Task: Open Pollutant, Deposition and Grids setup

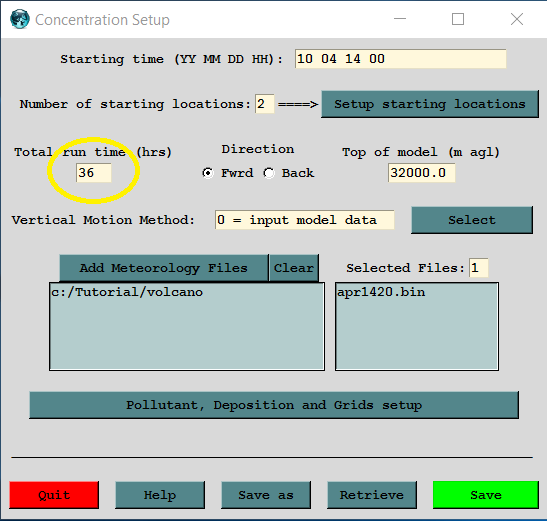Action: click(x=274, y=405)
